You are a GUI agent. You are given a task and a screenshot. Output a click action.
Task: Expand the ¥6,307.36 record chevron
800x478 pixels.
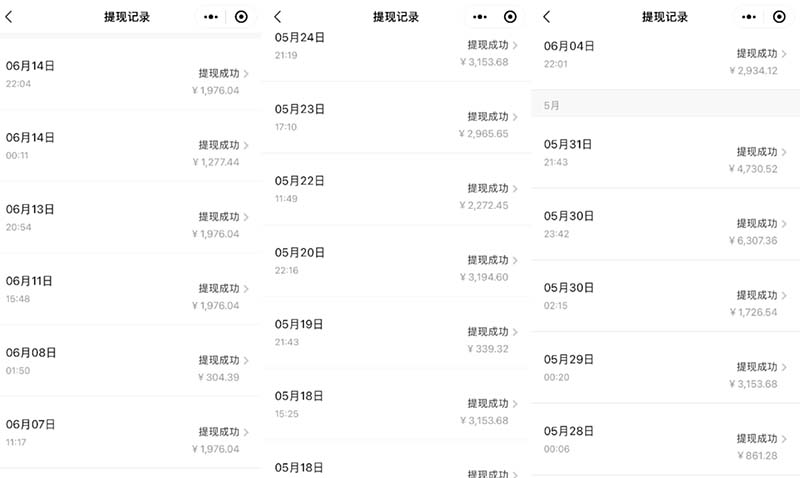784,223
